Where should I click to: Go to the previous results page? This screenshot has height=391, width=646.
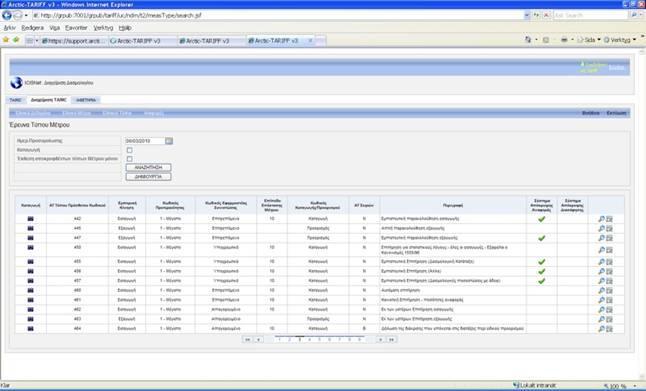pyautogui.click(x=258, y=339)
